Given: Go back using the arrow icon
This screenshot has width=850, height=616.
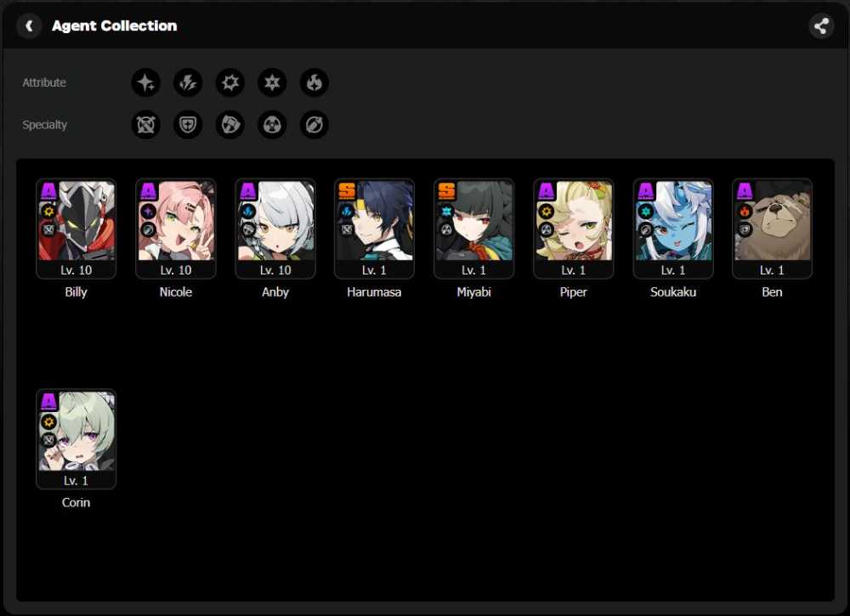Looking at the screenshot, I should pyautogui.click(x=29, y=25).
